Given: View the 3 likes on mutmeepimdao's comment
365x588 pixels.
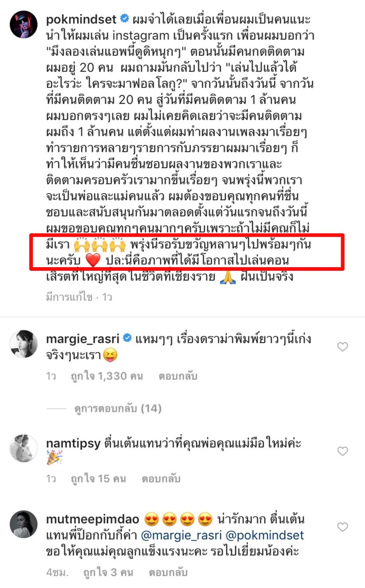Looking at the screenshot, I should [x=108, y=572].
